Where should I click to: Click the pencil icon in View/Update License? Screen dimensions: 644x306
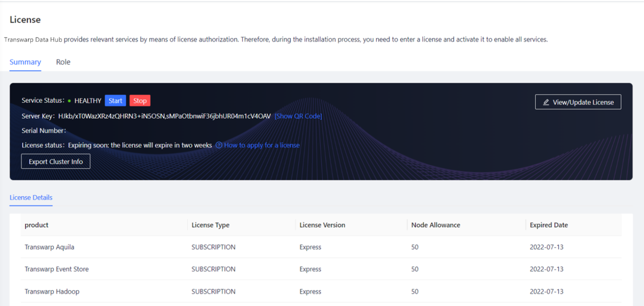(x=546, y=102)
